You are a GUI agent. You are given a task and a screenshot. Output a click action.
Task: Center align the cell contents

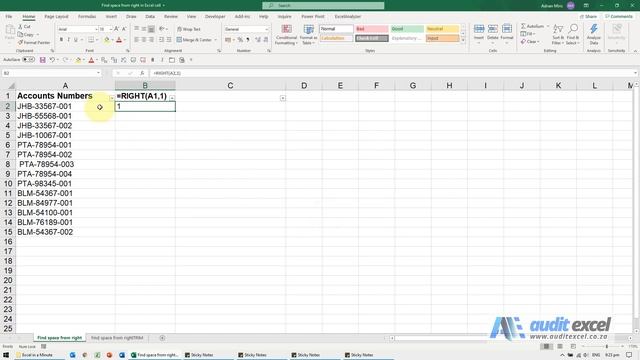(x=144, y=40)
